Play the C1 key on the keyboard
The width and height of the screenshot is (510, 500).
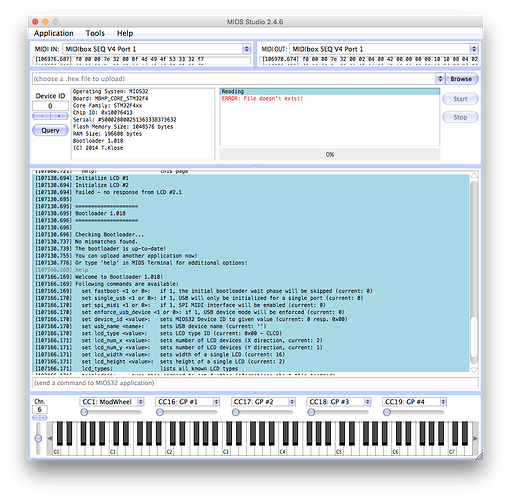pos(113,451)
